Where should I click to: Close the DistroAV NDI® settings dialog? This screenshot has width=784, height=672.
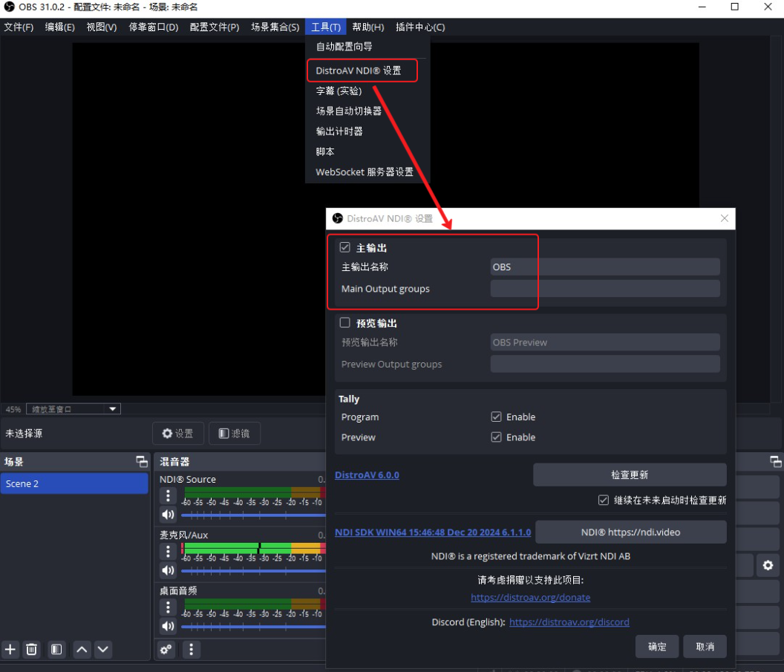click(724, 218)
